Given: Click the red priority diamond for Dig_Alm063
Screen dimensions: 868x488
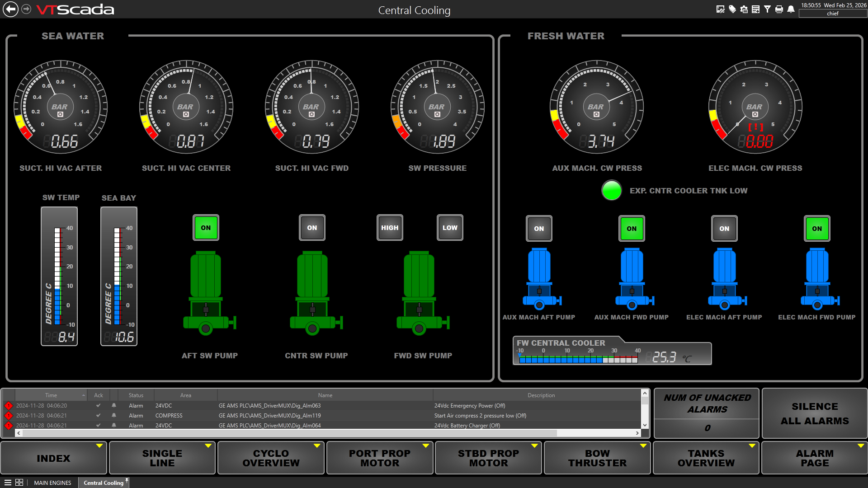Looking at the screenshot, I should 9,406.
